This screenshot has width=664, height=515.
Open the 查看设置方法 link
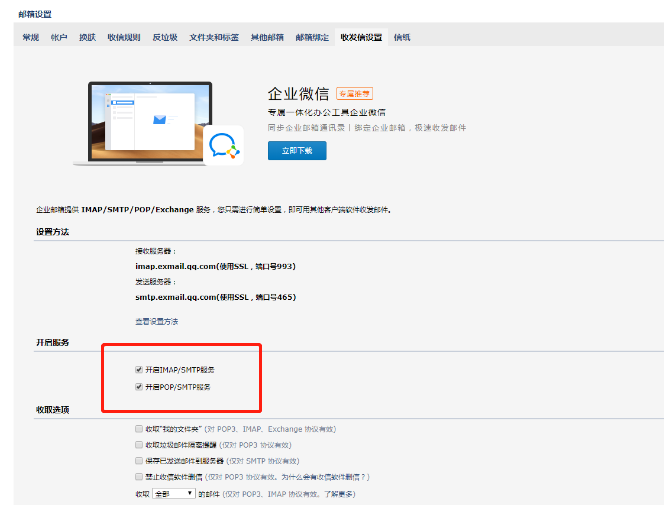pyautogui.click(x=157, y=321)
